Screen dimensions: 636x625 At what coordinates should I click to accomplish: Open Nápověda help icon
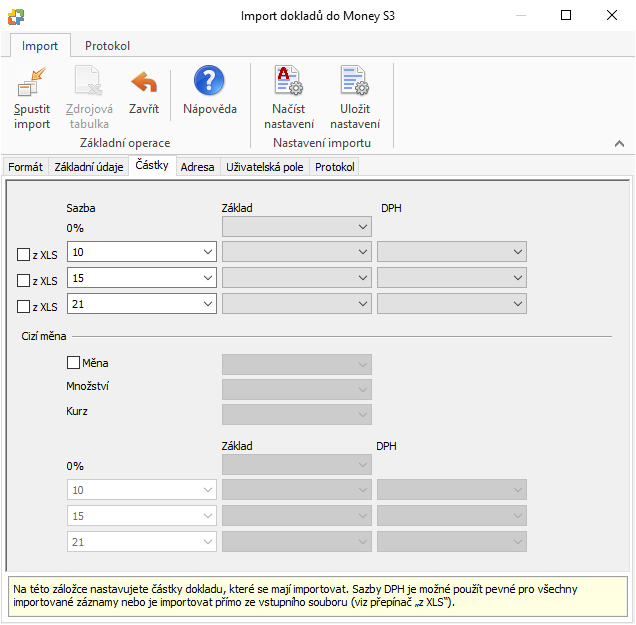point(209,80)
